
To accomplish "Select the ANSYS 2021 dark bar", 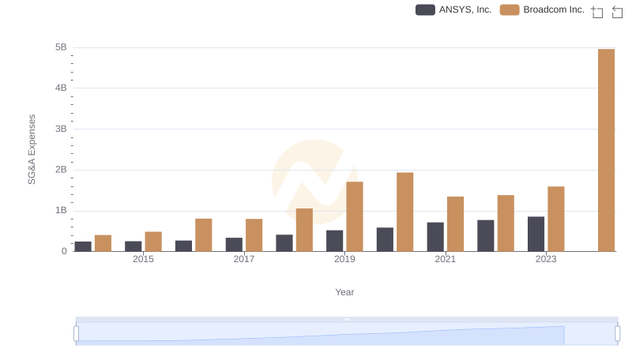I will [x=435, y=237].
